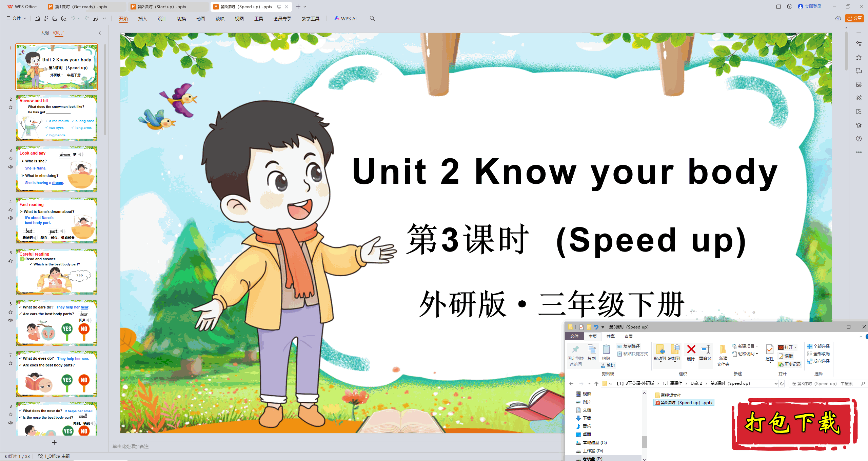
Task: Expand the Explorer address bar history dropdown
Action: click(x=776, y=384)
